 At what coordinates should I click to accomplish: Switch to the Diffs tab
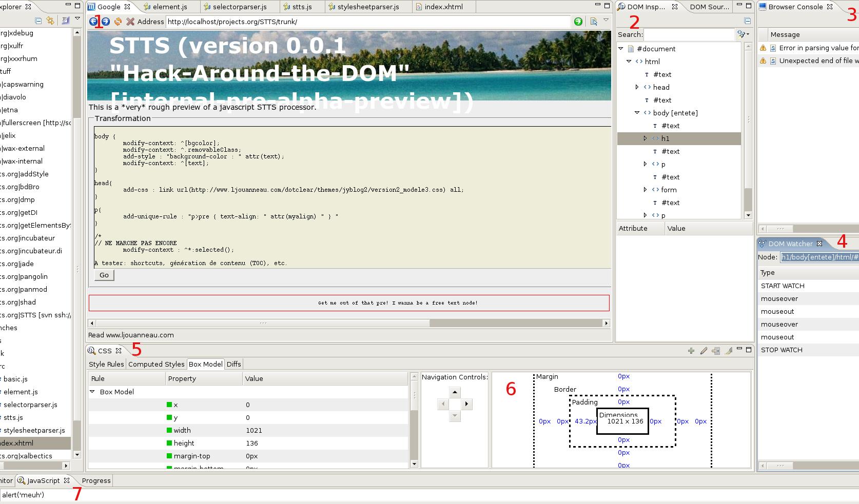point(233,364)
